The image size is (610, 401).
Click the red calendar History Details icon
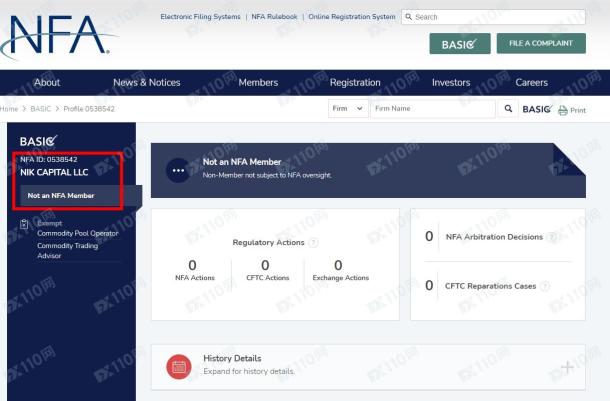click(x=179, y=366)
